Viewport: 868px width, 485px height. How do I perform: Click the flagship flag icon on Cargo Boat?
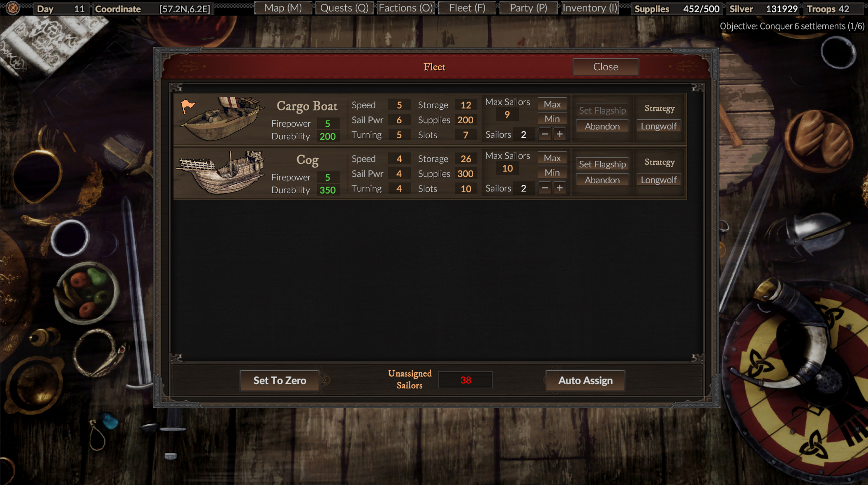pos(188,104)
